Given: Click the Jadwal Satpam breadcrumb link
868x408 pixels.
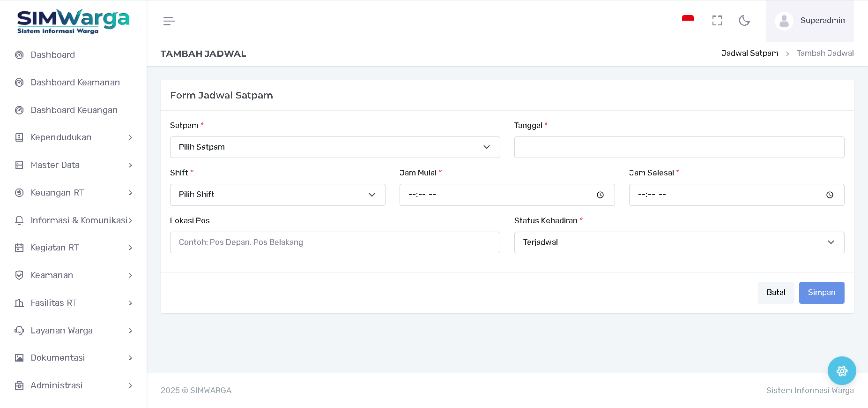Looking at the screenshot, I should pos(749,53).
